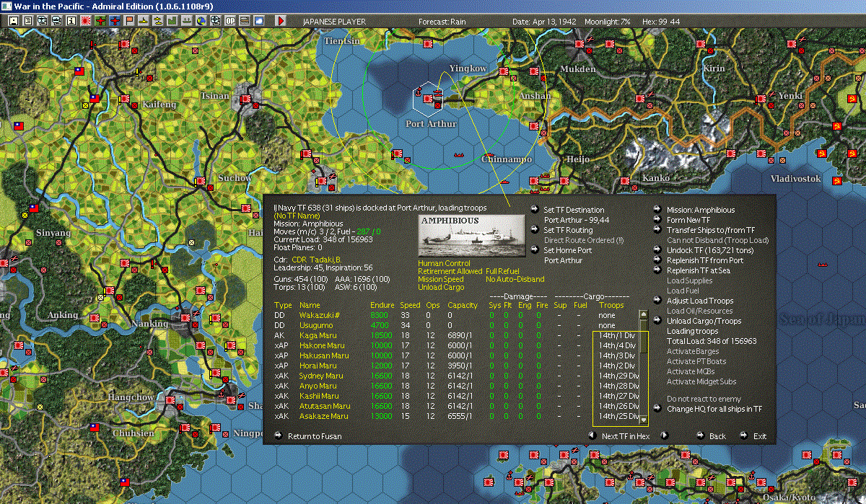Click the arrow icon beside Set Home Port

point(535,250)
